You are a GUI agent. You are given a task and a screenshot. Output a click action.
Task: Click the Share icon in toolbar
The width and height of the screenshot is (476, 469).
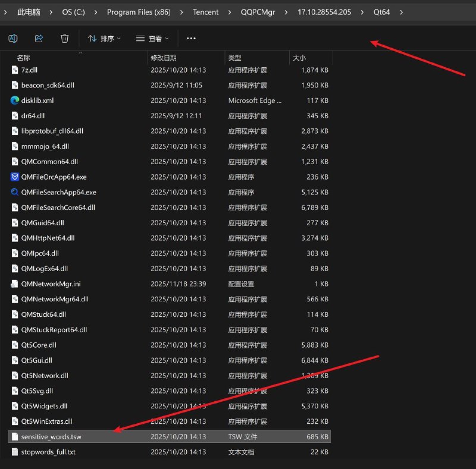[x=39, y=39]
